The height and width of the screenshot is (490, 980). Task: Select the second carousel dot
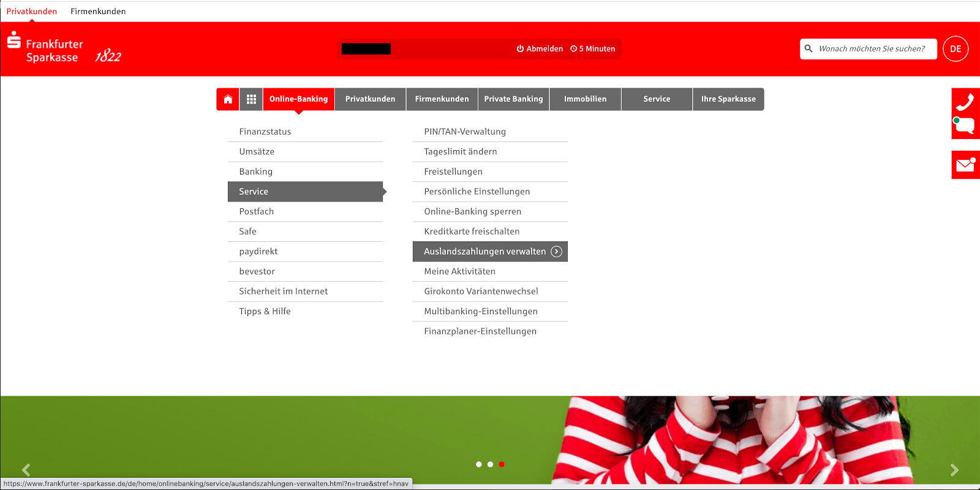tap(490, 464)
